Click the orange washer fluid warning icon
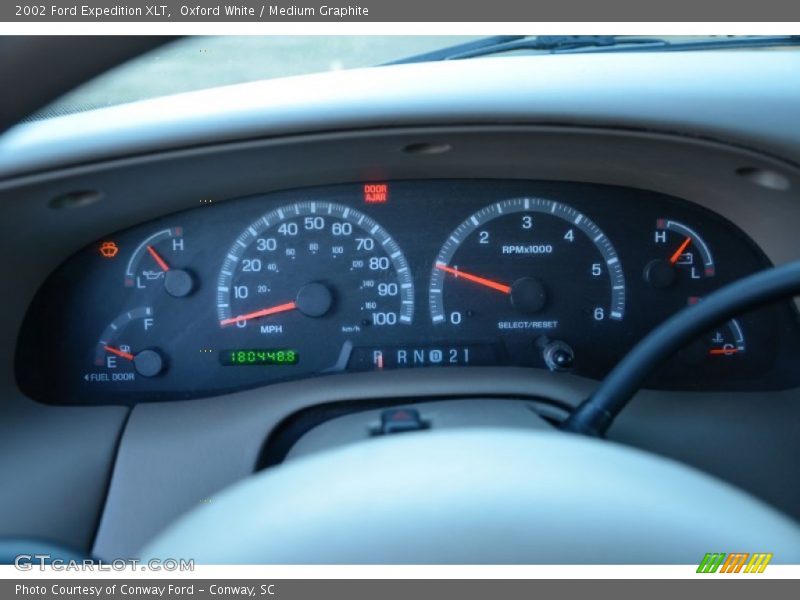 [x=109, y=249]
